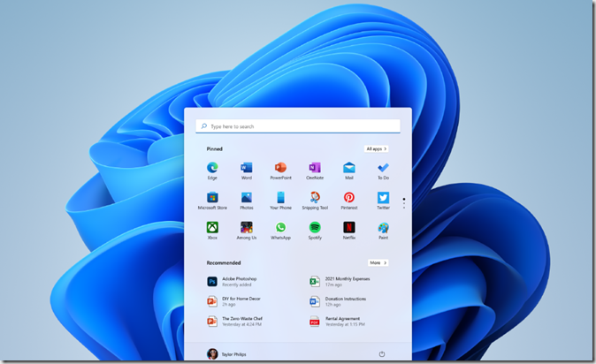The image size is (596, 364).
Task: Open Microsoft Edge from pinned apps
Action: point(212,168)
